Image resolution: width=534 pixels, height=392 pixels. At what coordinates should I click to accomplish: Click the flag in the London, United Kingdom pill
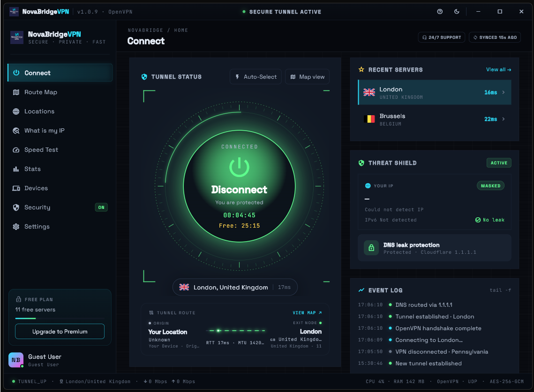click(x=184, y=287)
